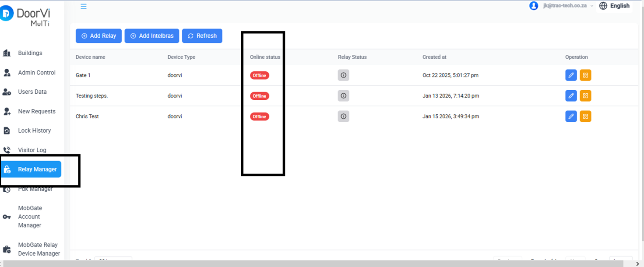Image resolution: width=644 pixels, height=267 pixels.
Task: Click the doorvi type in Testing steps. row
Action: (x=175, y=96)
